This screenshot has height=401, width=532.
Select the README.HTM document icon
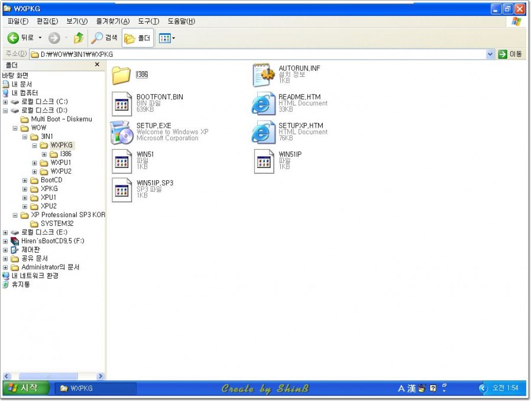263,104
